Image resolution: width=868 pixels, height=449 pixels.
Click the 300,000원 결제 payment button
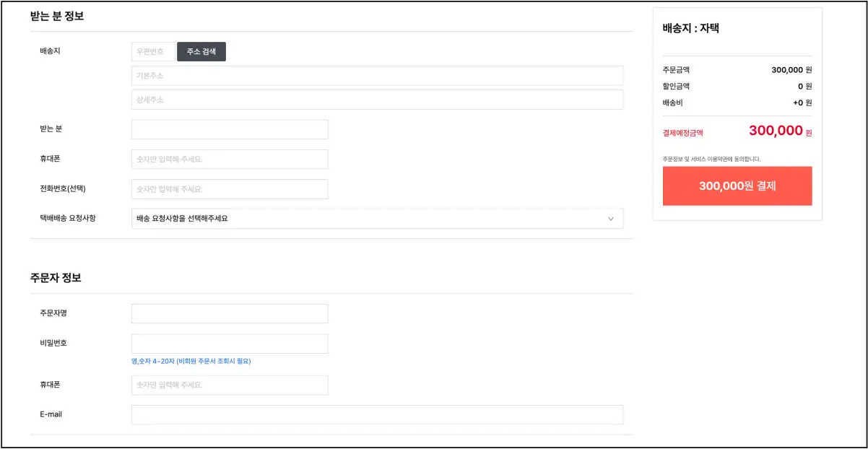[737, 186]
